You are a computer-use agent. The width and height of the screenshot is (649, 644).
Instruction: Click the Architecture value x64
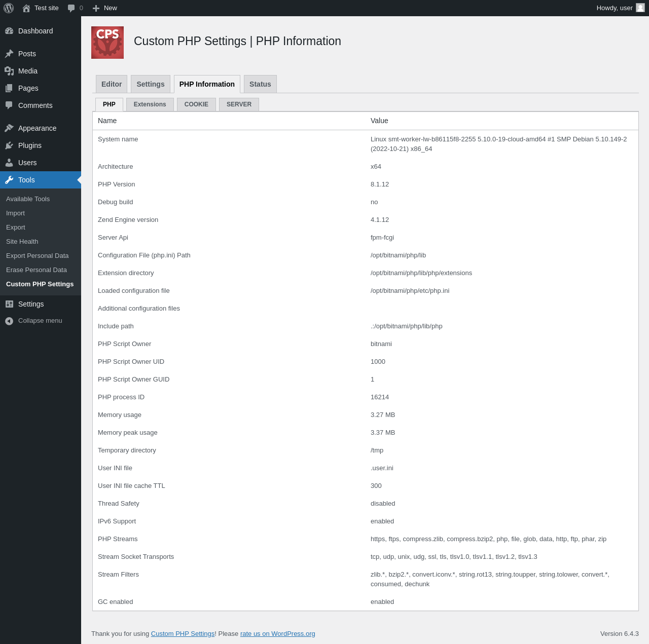376,167
